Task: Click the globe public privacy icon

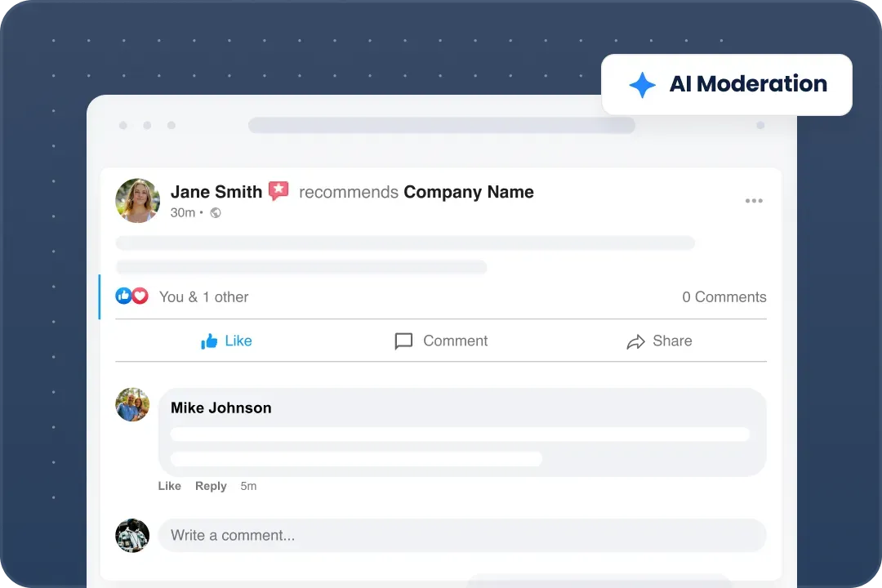Action: coord(216,213)
